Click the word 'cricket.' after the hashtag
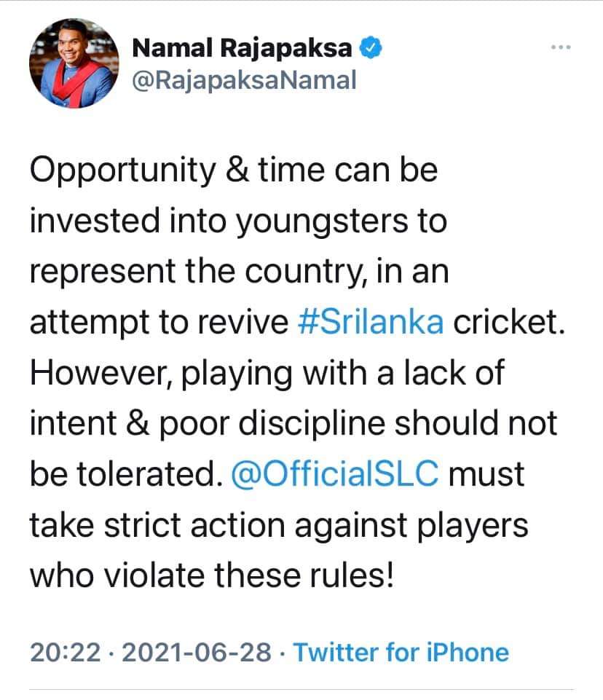Image resolution: width=603 pixels, height=700 pixels. coord(510,322)
